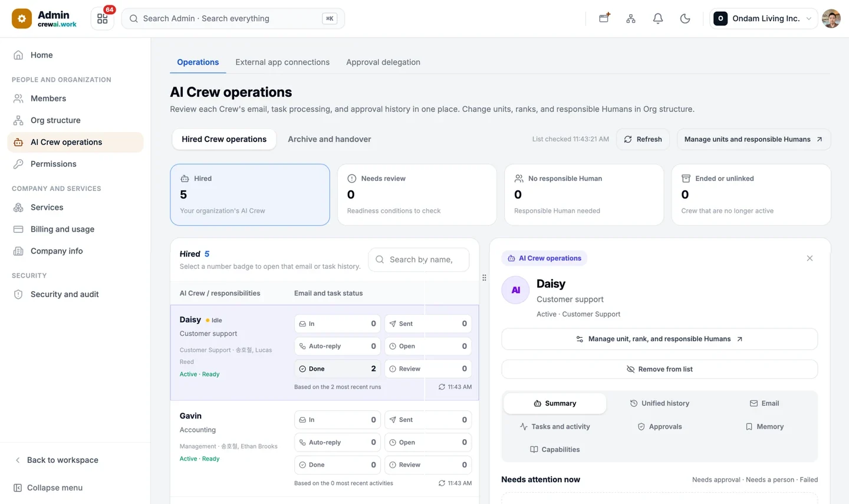The height and width of the screenshot is (504, 849).
Task: Click the new window icon in header
Action: coord(604,18)
